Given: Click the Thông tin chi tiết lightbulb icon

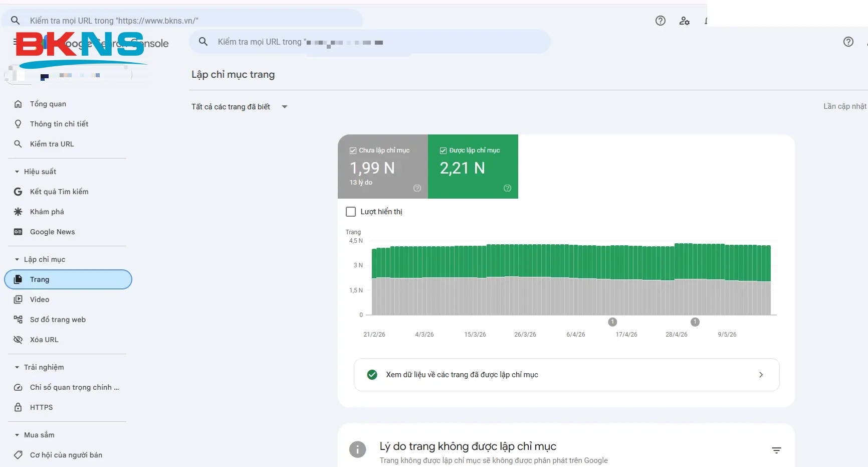Looking at the screenshot, I should (x=18, y=124).
